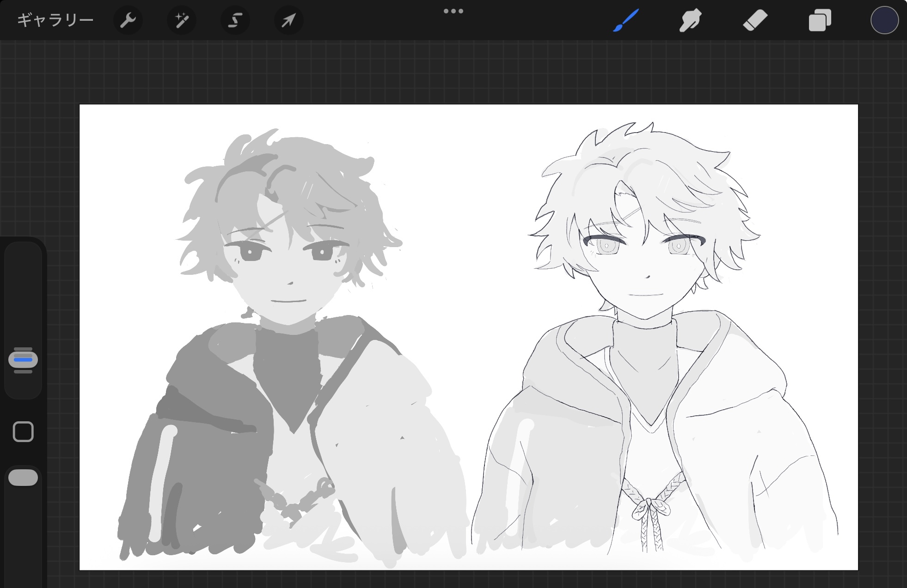Screen dimensions: 907x588
Task: Activate the Selection S-ribbon tool
Action: click(235, 20)
